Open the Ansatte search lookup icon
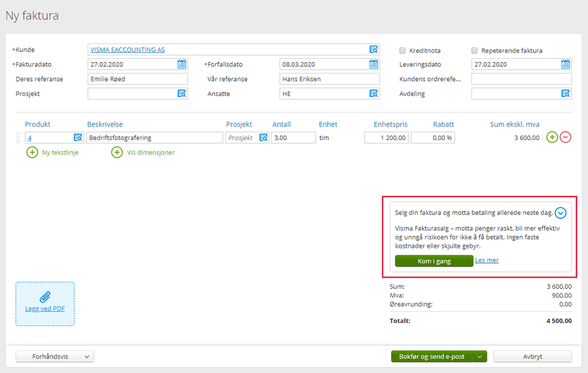Viewport: 588px width, 373px height. (x=374, y=94)
